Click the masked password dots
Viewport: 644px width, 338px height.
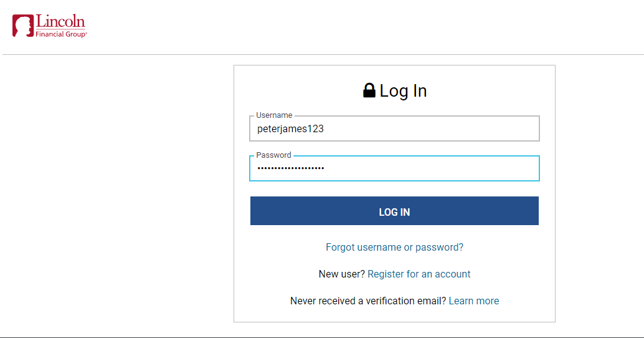tap(291, 168)
